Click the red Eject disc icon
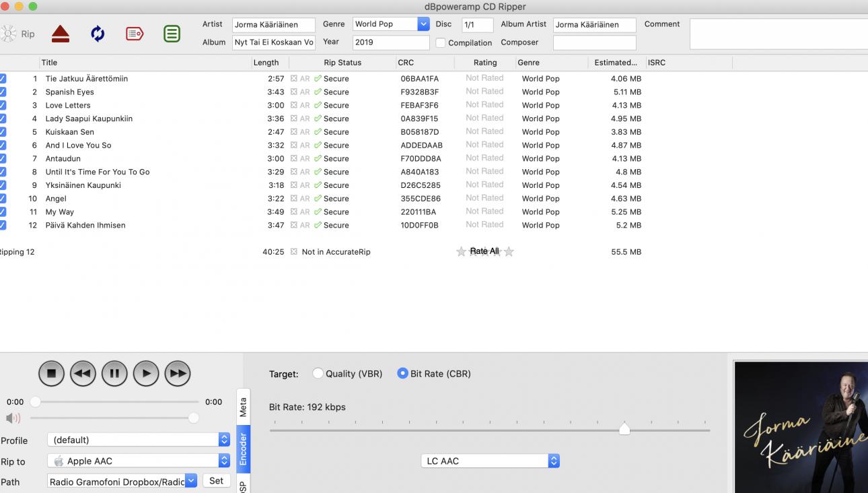The width and height of the screenshot is (868, 493). point(61,34)
